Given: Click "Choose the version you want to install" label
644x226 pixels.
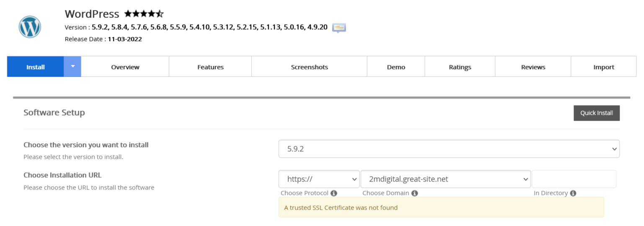Looking at the screenshot, I should [86, 145].
